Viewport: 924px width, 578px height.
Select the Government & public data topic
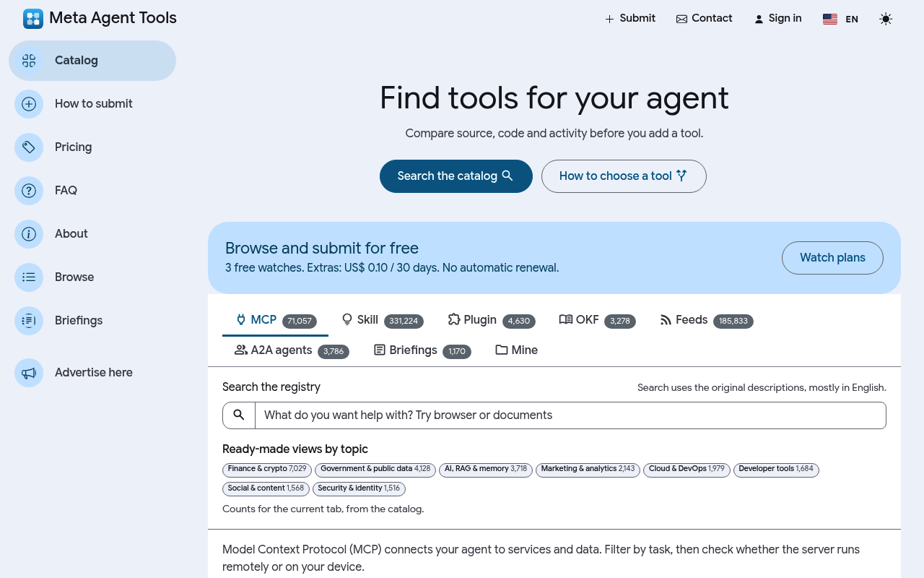pyautogui.click(x=375, y=470)
